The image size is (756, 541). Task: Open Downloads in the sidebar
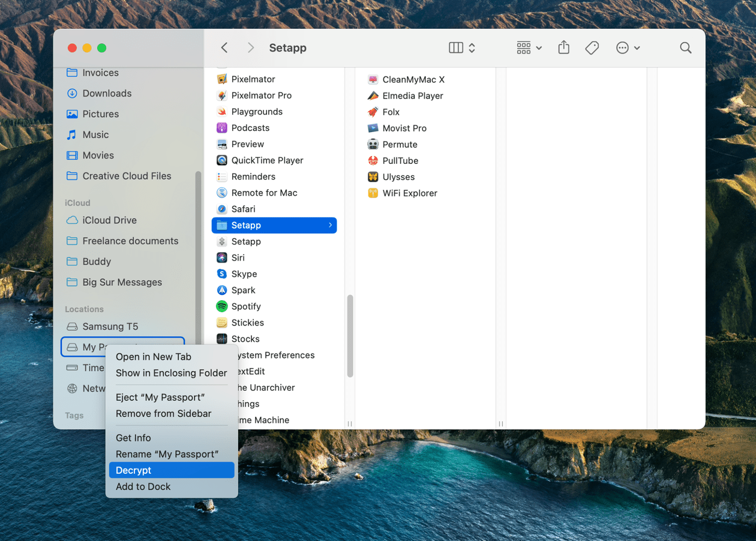click(x=107, y=93)
